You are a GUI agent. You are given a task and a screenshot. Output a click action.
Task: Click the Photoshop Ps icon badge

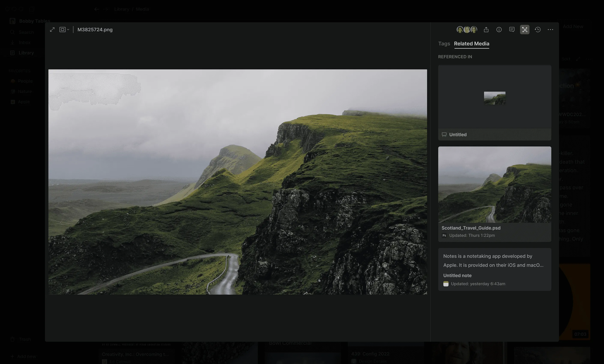[444, 236]
